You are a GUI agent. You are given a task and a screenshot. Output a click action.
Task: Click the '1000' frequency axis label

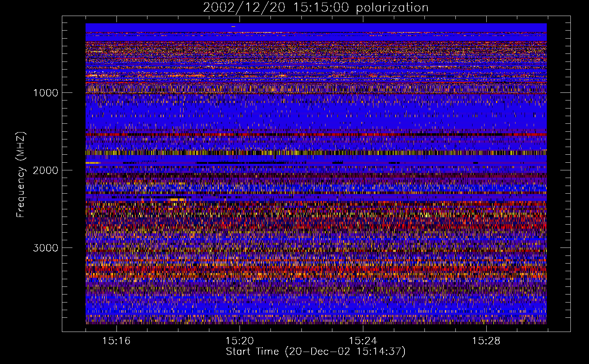46,93
